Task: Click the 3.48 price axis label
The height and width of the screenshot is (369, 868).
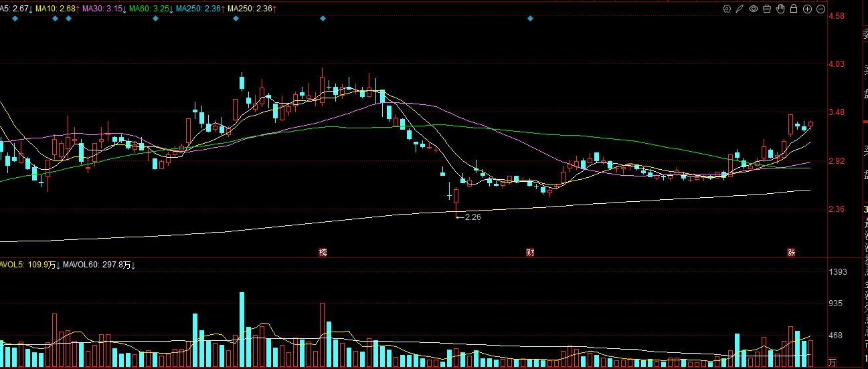Action: click(837, 112)
